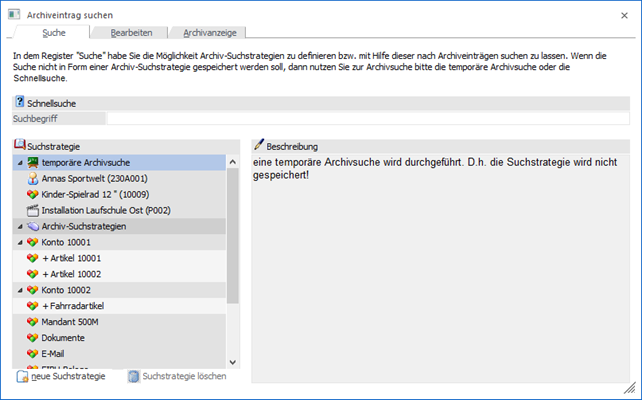Select the + Fahrradartikel strategy
This screenshot has width=642, height=400.
tap(73, 306)
